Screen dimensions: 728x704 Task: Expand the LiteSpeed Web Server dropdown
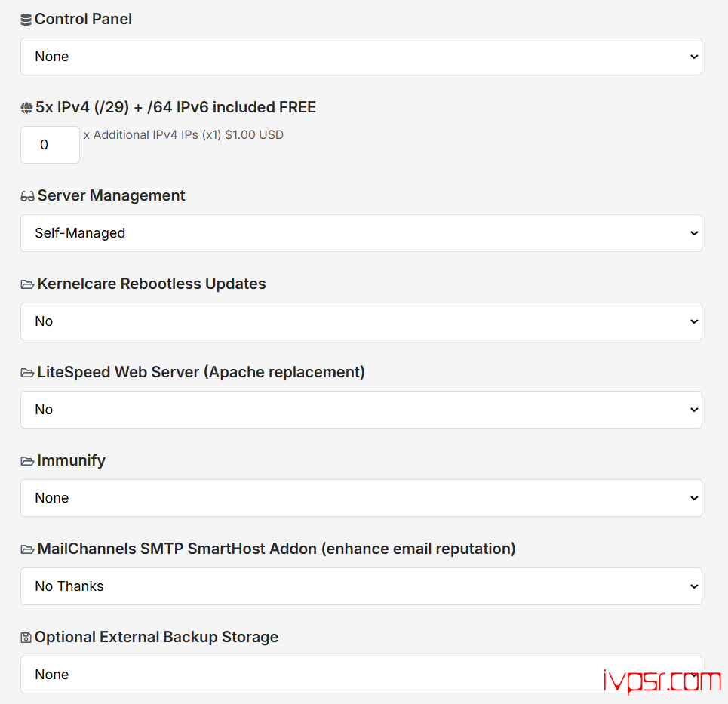361,410
